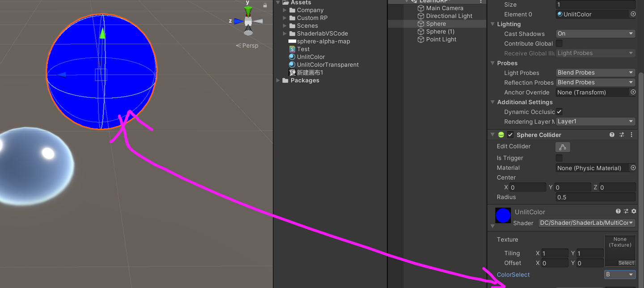Screen dimensions: 644x288
Task: Select the UnlitColorTransparent material asset
Action: point(327,64)
